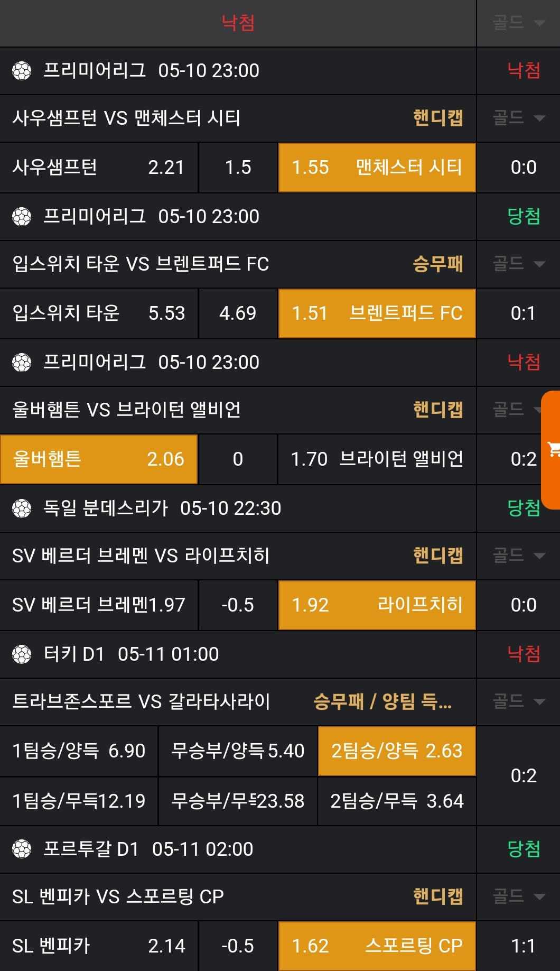The image size is (560, 971).
Task: Open the top header 골드 dropdown
Action: (x=518, y=23)
